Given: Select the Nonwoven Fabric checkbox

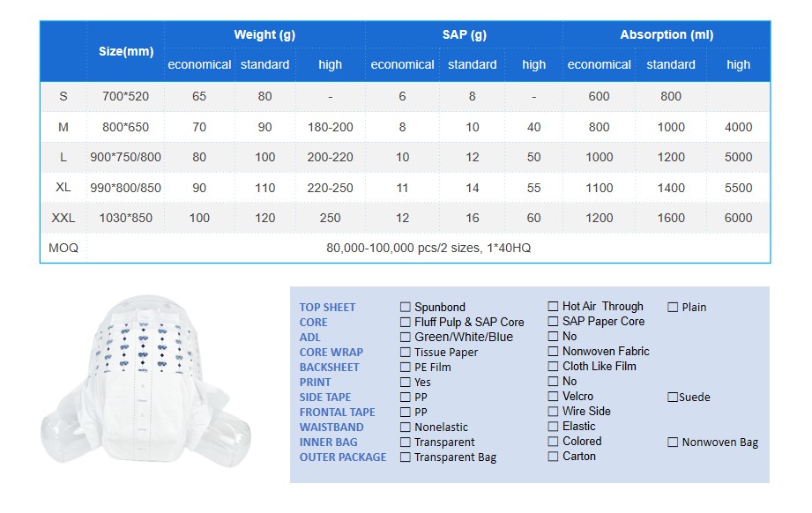Looking at the screenshot, I should pyautogui.click(x=553, y=352).
